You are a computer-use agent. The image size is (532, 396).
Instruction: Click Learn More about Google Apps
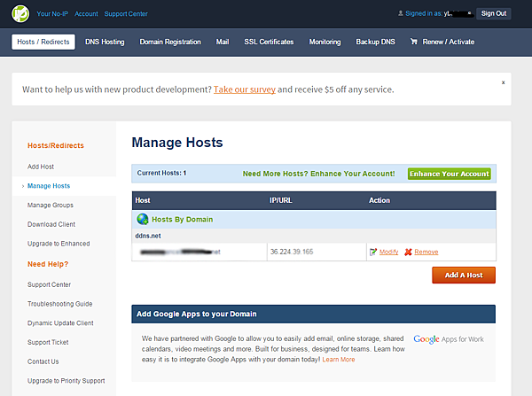click(339, 360)
